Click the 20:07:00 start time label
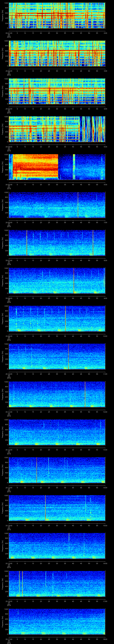This screenshot has height=644, width=114. coord(9,260)
